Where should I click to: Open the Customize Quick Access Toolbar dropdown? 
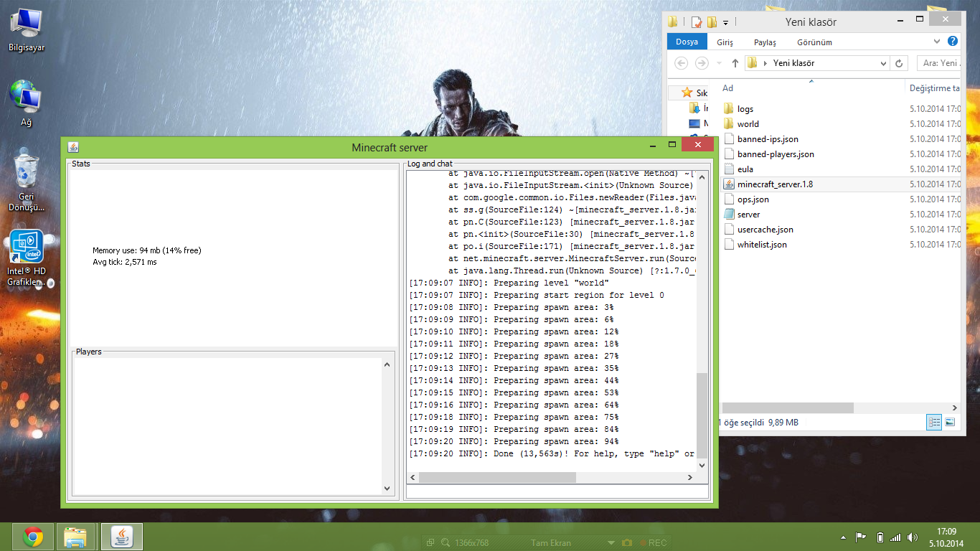click(x=726, y=22)
